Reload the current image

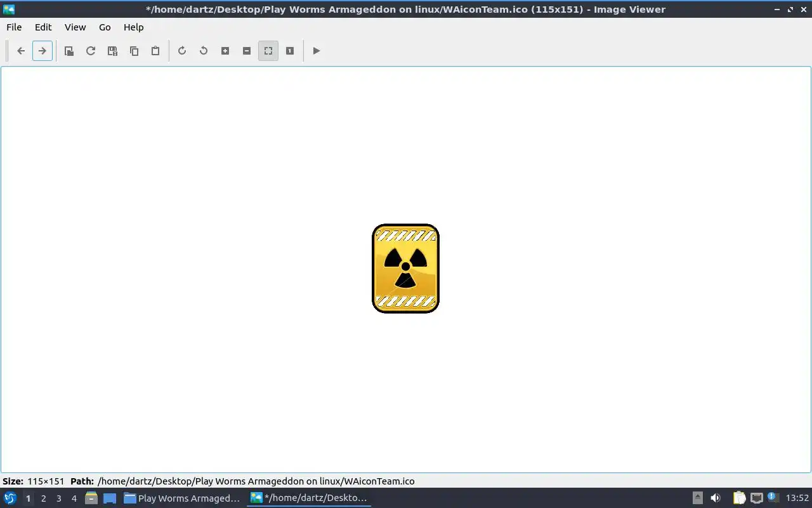click(91, 51)
